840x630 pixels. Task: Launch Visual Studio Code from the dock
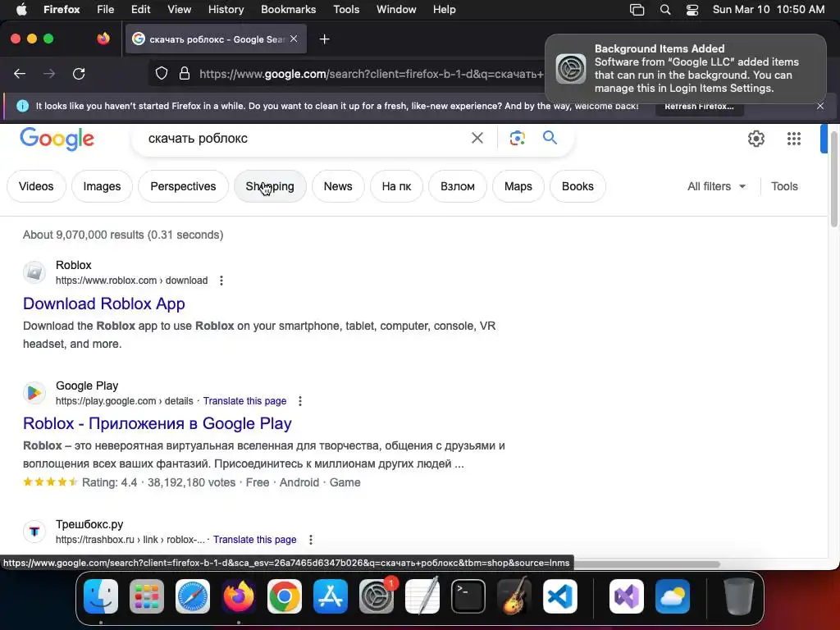560,596
